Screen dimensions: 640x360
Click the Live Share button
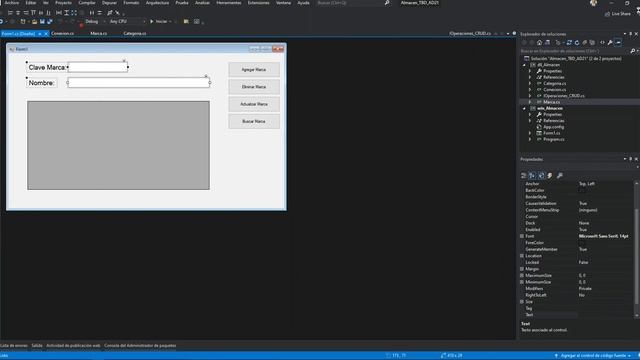coord(618,14)
